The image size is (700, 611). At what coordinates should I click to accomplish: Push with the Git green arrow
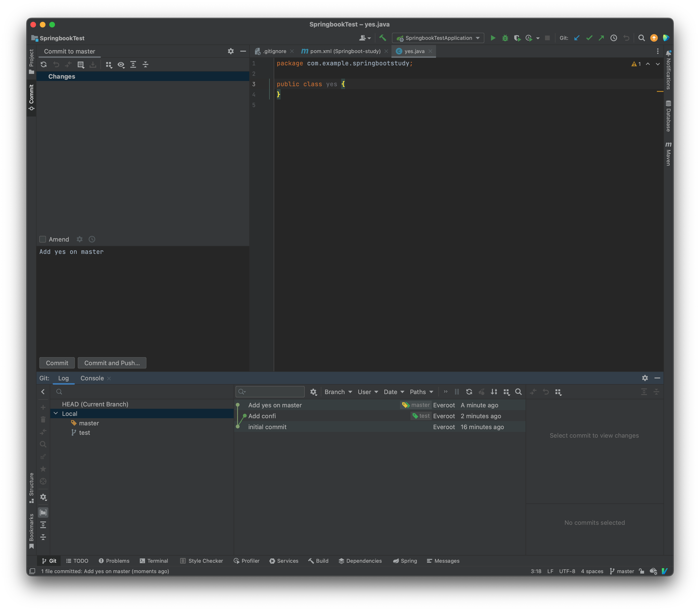(601, 38)
